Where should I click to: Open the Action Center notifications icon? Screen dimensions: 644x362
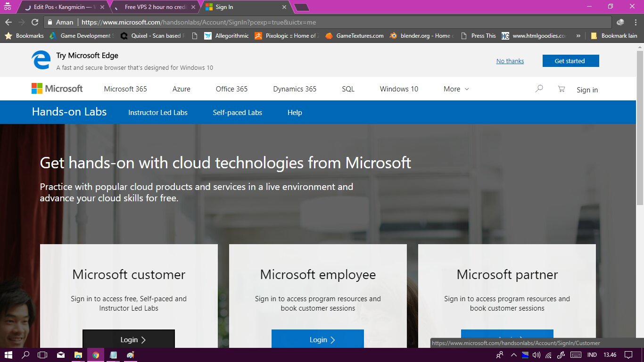628,355
